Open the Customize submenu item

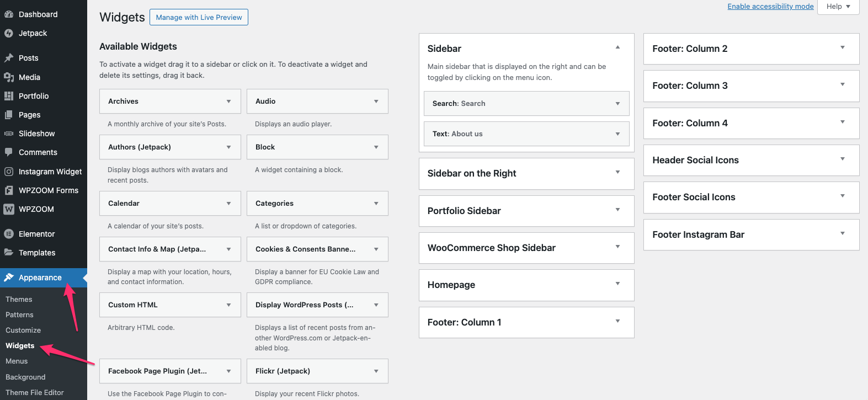coord(23,330)
